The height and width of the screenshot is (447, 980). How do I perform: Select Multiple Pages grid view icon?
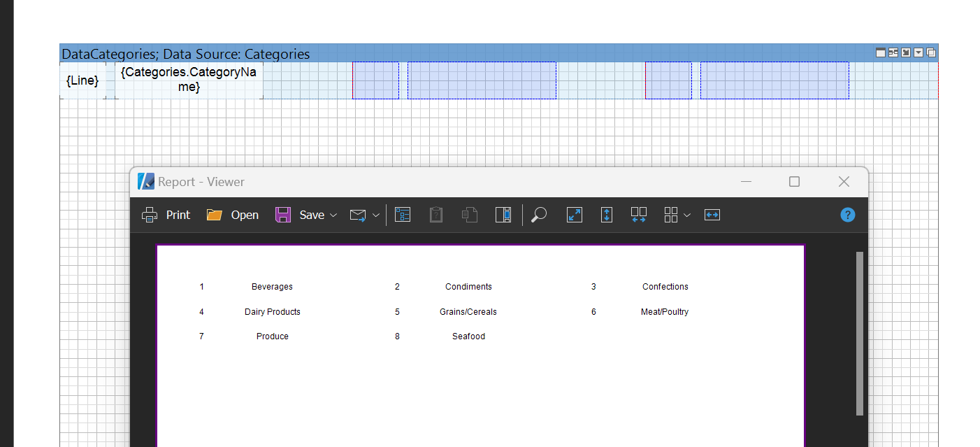click(x=671, y=215)
